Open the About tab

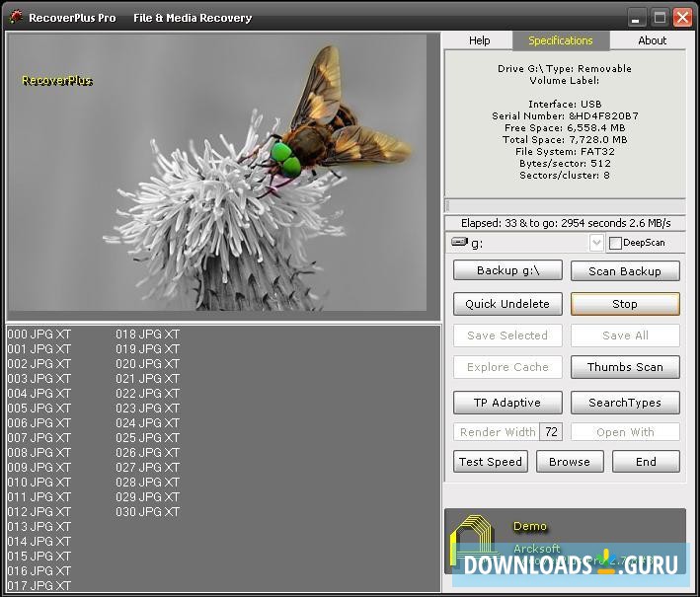(x=652, y=40)
